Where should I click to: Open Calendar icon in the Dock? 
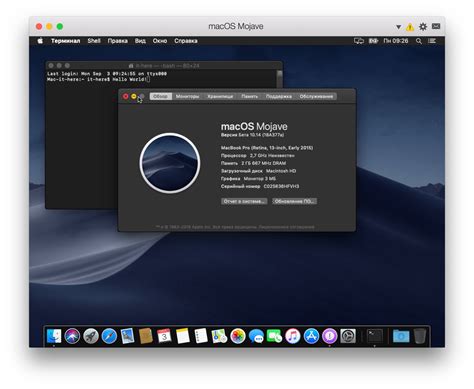(x=164, y=336)
